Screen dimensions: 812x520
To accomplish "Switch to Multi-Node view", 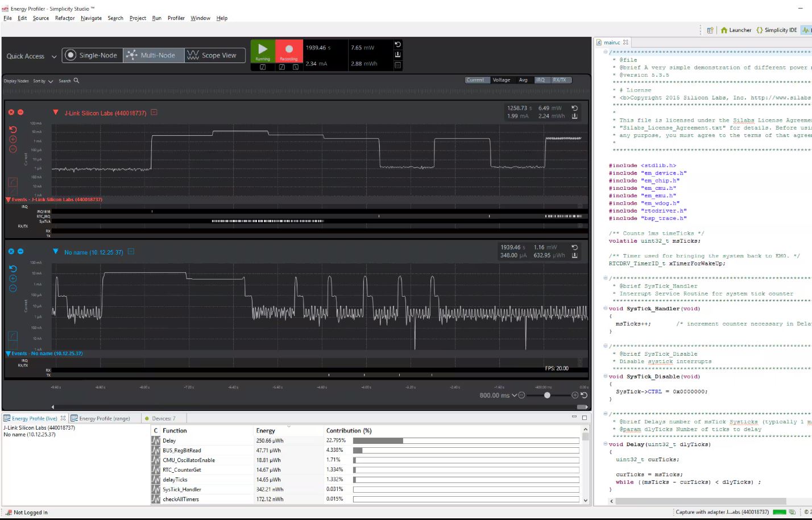I will click(154, 55).
